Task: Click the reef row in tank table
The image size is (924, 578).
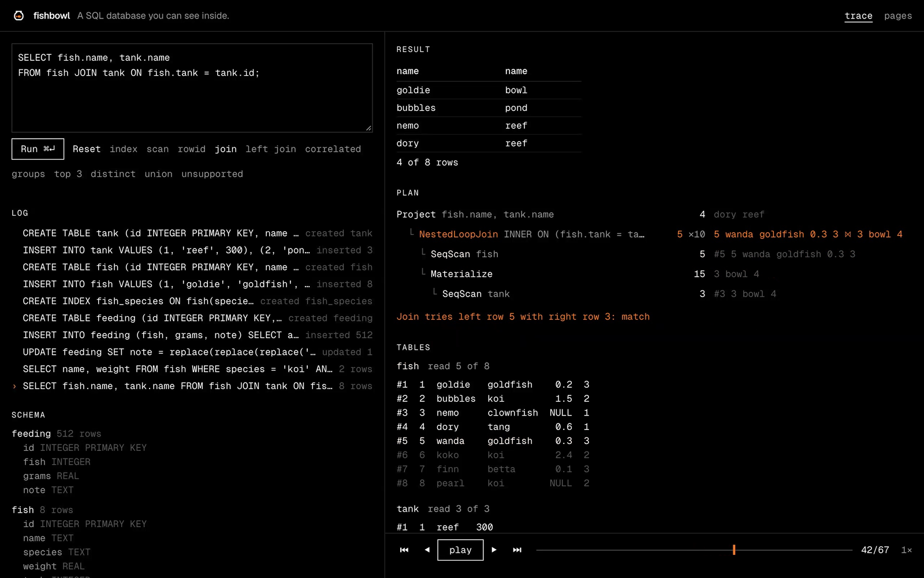Action: click(445, 527)
